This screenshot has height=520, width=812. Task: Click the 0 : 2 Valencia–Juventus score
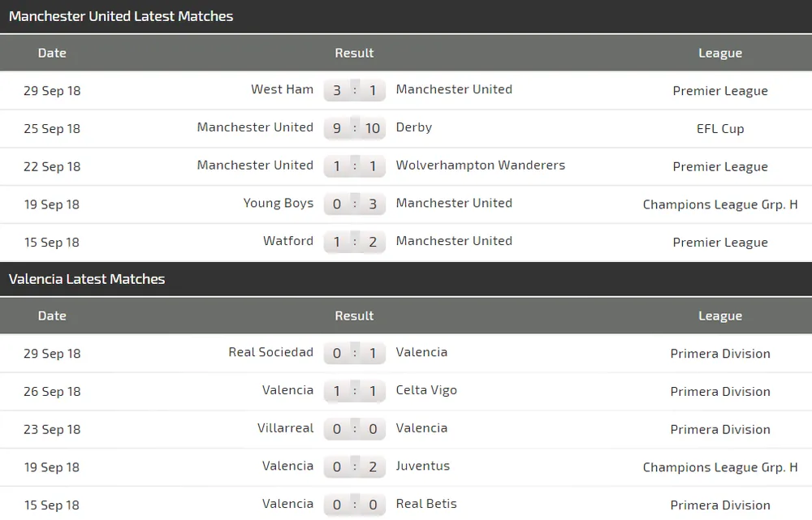tap(355, 466)
